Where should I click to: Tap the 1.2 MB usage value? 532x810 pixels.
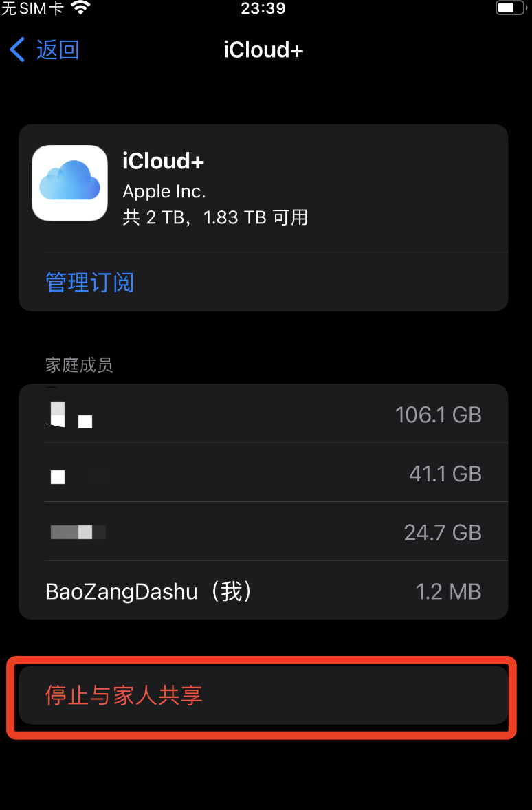(x=448, y=591)
